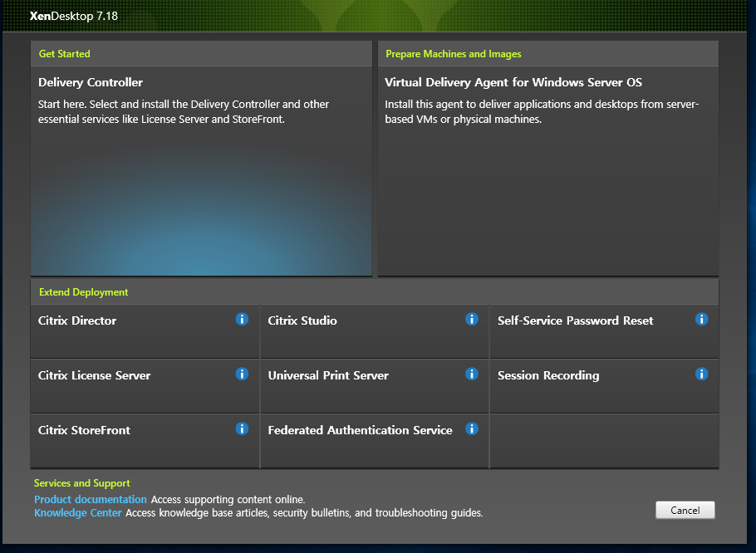
Task: Click 'Access knowledge base articles' description text
Action: [304, 513]
